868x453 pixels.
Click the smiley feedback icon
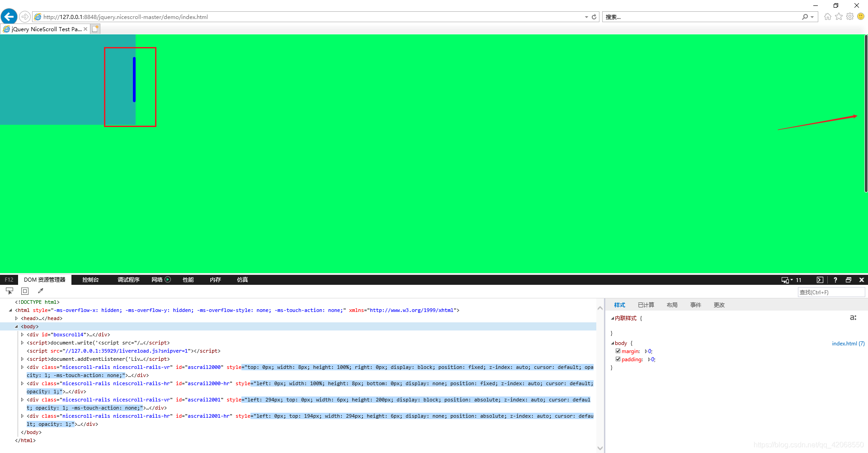[x=861, y=16]
